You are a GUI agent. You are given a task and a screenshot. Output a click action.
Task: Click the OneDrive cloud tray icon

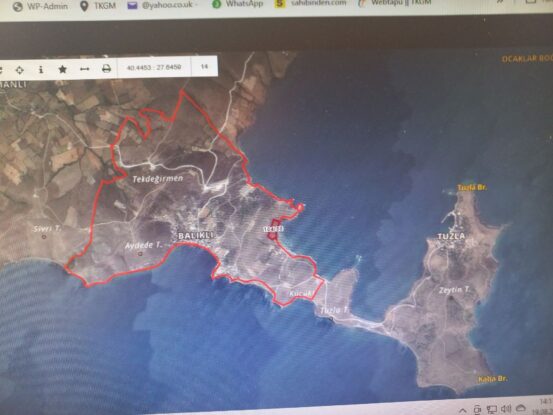pos(521,408)
